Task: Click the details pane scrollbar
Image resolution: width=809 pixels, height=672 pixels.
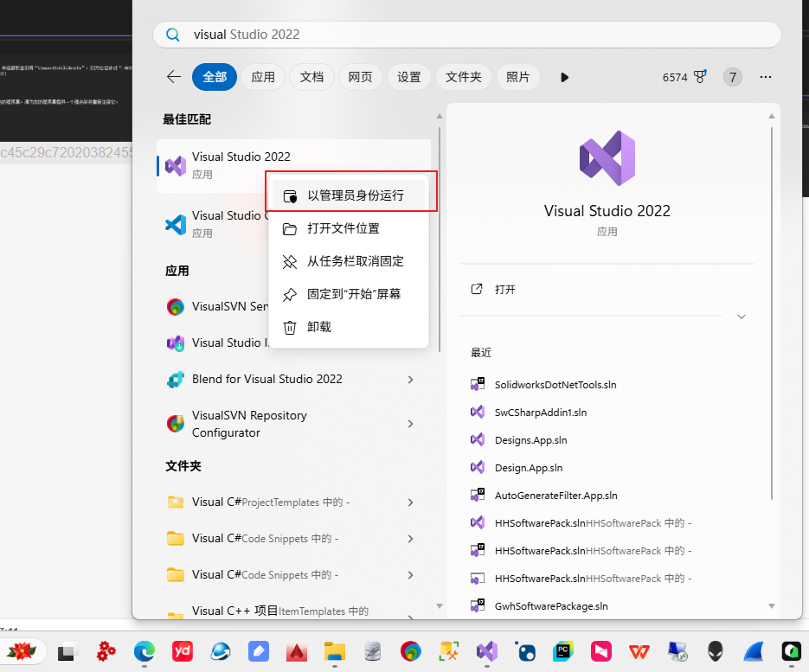Action: tap(772, 314)
